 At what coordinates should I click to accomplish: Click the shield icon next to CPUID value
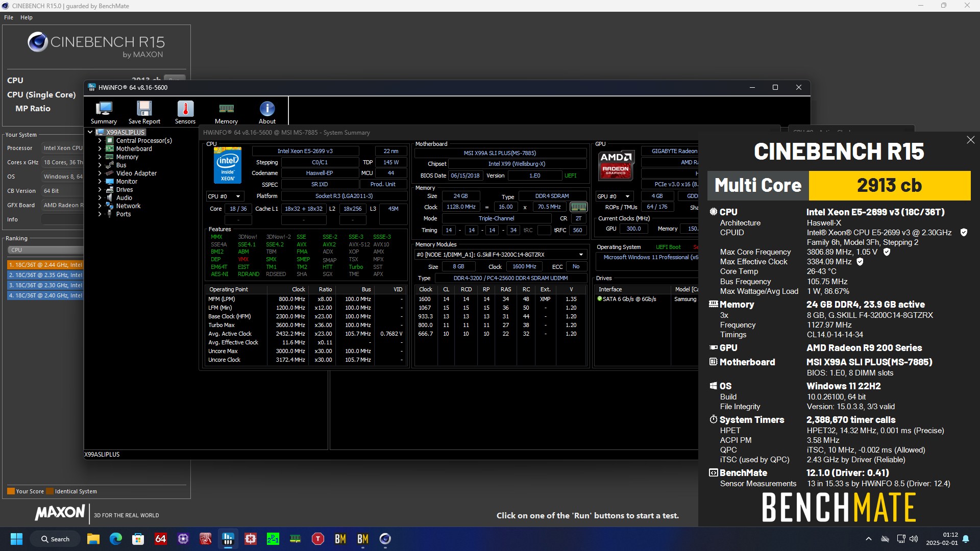[964, 233]
